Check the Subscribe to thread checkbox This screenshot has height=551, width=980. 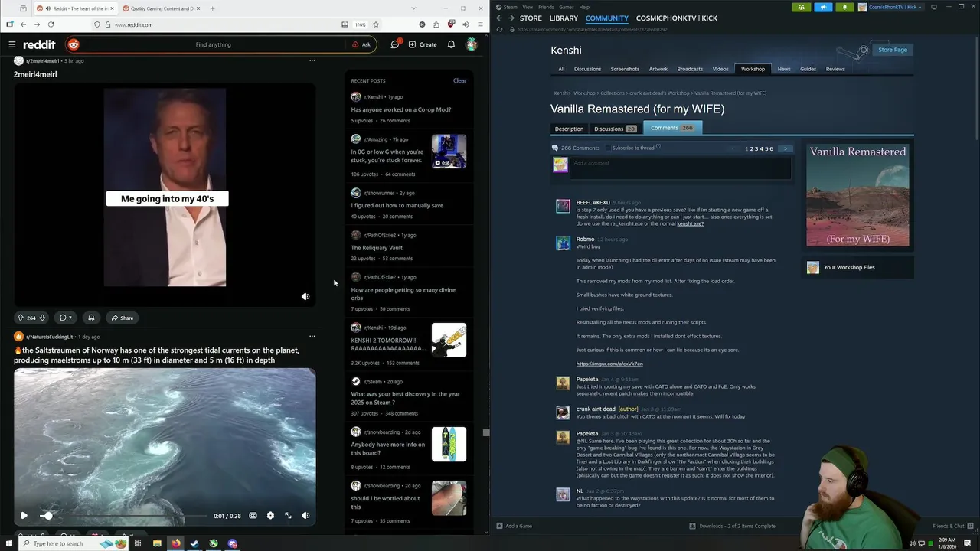click(608, 148)
